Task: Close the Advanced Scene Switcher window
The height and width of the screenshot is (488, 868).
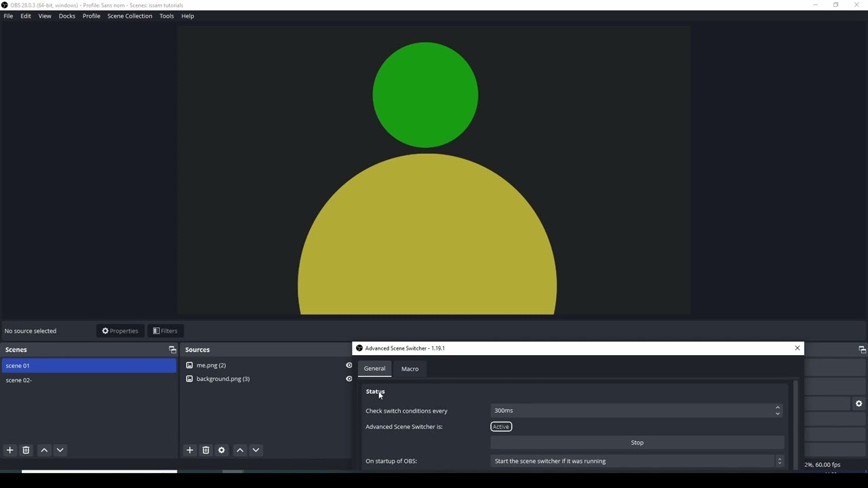Action: pos(797,348)
